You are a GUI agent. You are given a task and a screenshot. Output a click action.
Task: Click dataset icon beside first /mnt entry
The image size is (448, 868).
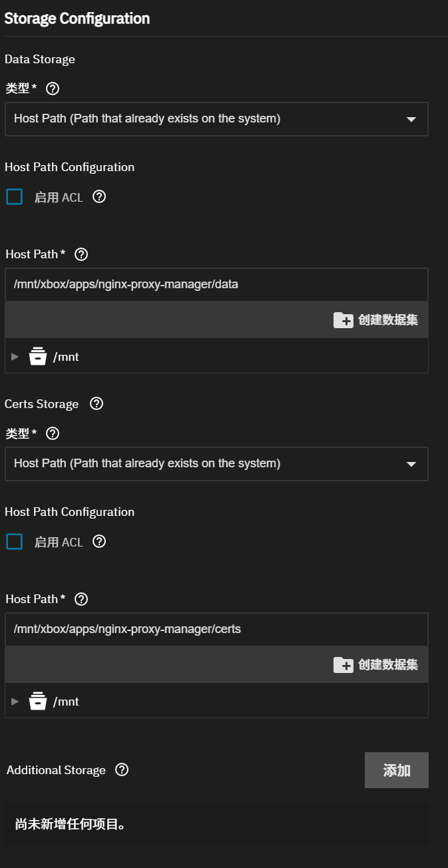38,356
